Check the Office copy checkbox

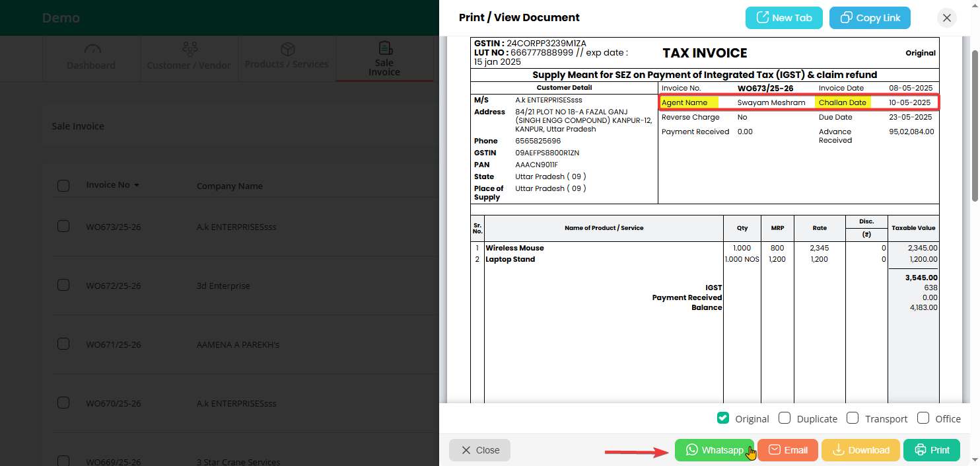[x=923, y=418]
